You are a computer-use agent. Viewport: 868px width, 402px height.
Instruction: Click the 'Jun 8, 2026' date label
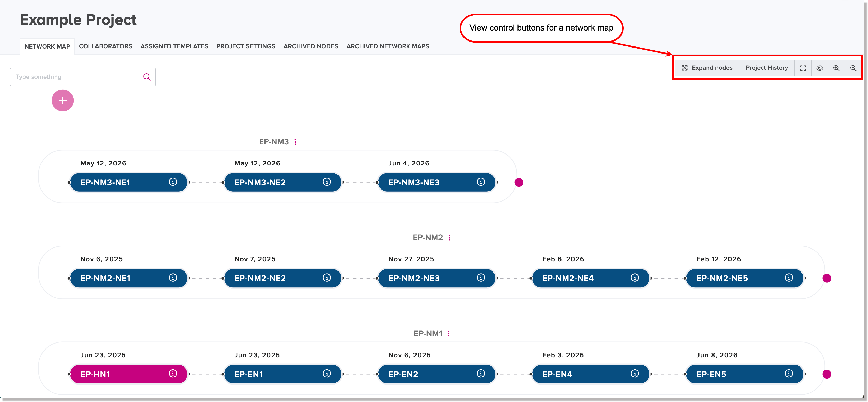point(717,355)
